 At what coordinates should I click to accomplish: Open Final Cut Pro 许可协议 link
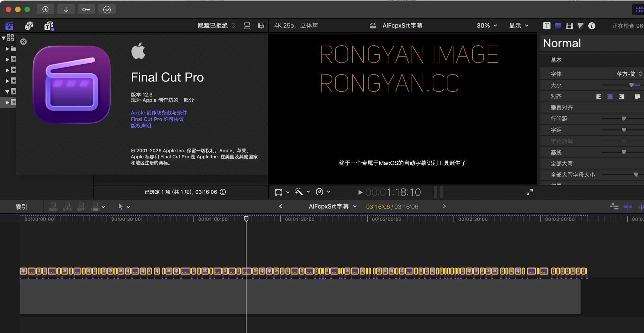pos(157,119)
